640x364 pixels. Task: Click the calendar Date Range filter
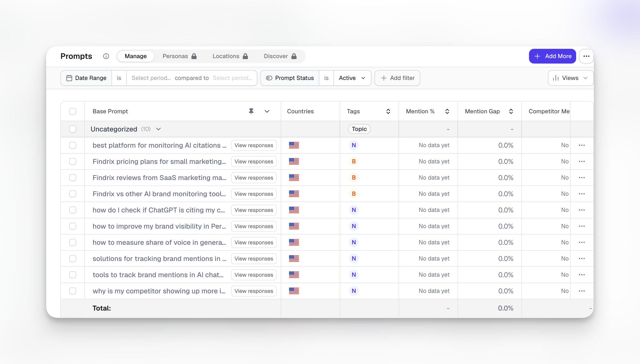coord(86,78)
